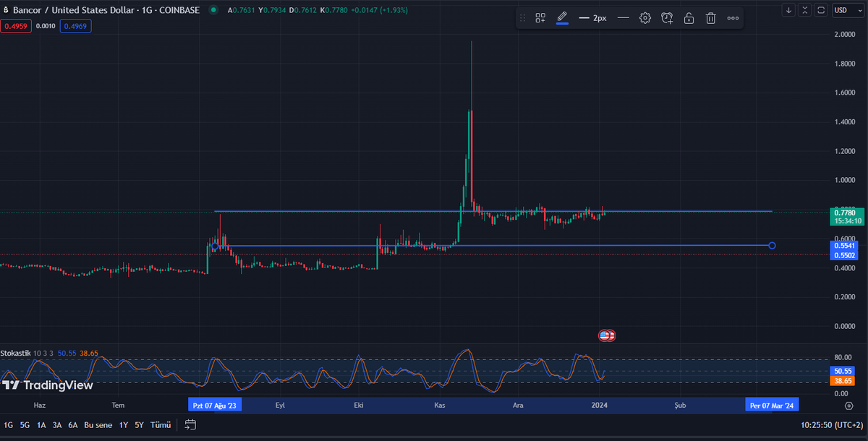868x441 pixels.
Task: Click the left anchor point of lower blue line
Action: click(215, 247)
